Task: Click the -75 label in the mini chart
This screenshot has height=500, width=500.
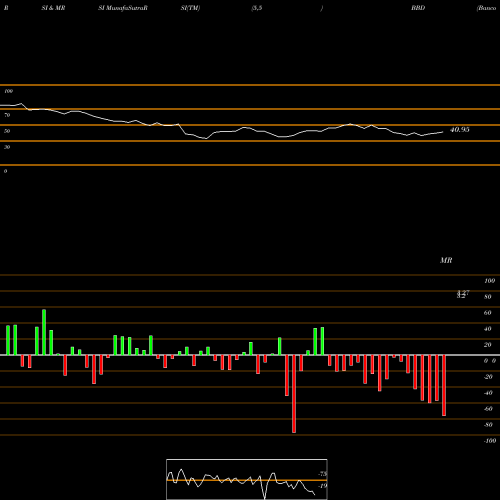Action: point(323,474)
